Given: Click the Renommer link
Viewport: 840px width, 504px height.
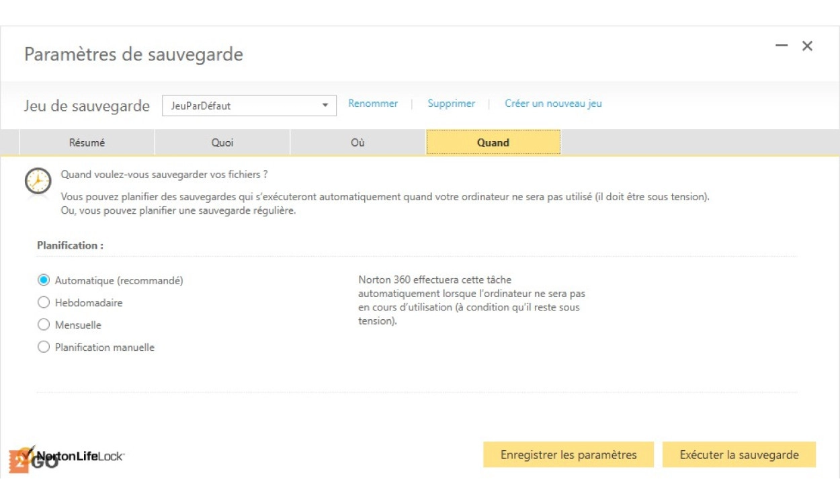Looking at the screenshot, I should tap(373, 103).
